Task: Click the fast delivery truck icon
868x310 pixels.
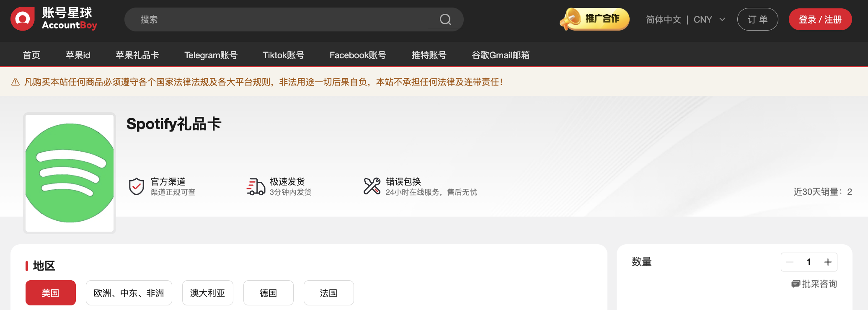Action: pos(256,186)
